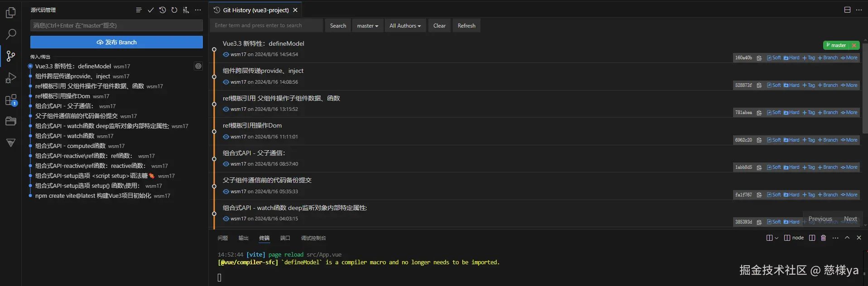Screen dimensions: 868x286
Task: Focus the Git History search term field
Action: [267, 26]
